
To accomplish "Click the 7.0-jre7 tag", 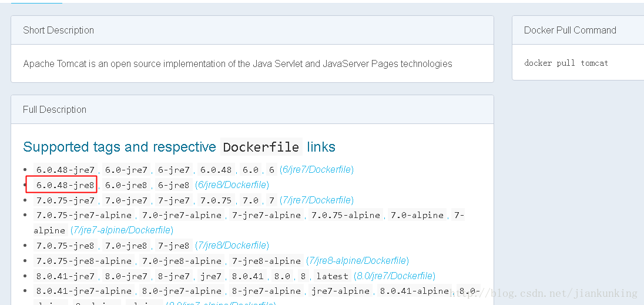I will (x=126, y=200).
